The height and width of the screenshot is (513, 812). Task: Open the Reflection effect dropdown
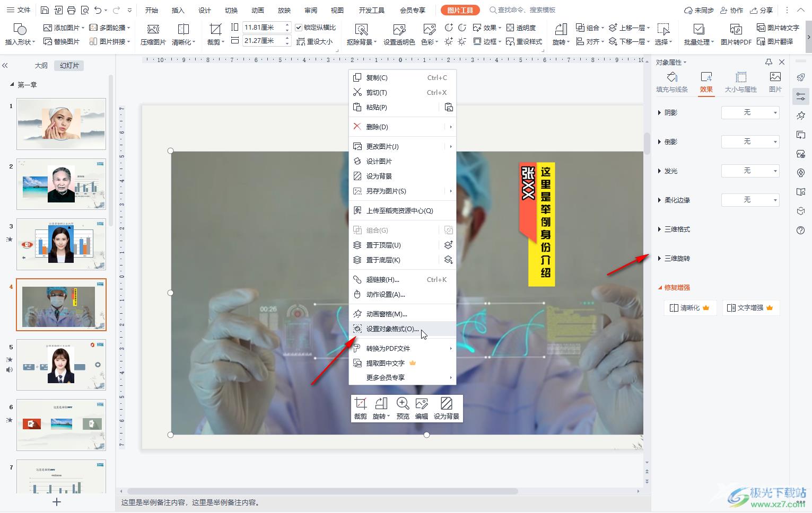coord(750,141)
